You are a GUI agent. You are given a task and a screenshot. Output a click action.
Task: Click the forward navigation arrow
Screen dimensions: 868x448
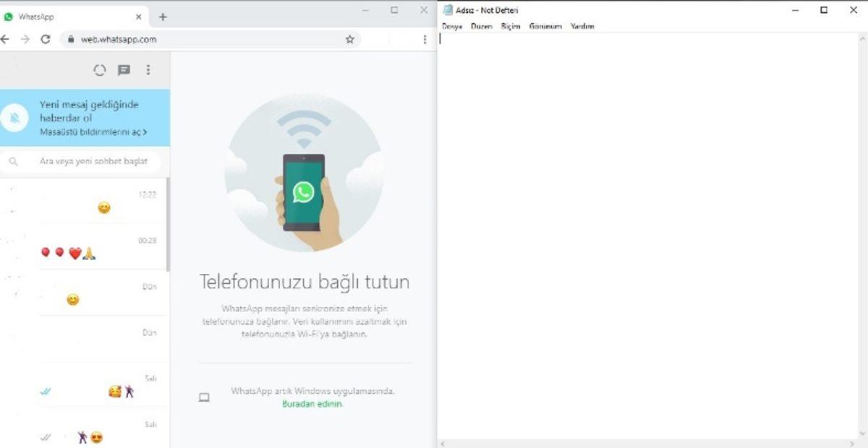(25, 39)
